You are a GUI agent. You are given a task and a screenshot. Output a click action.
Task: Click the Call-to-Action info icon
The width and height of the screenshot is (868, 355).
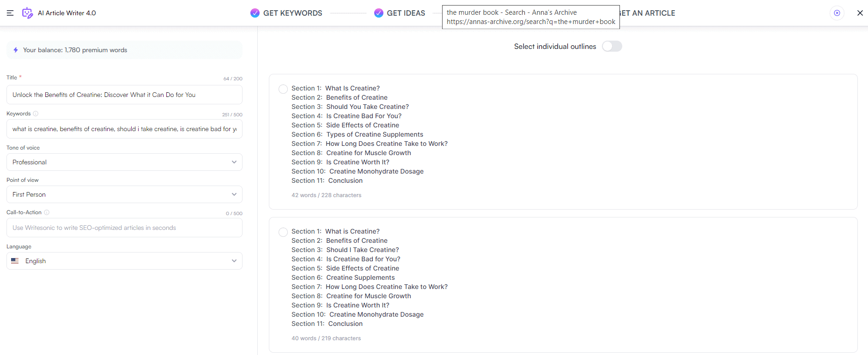[47, 212]
